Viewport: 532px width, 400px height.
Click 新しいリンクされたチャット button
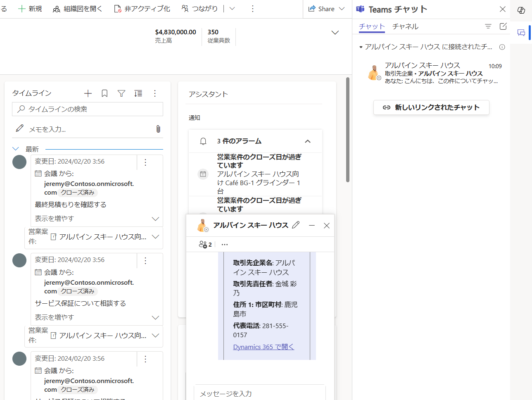pyautogui.click(x=431, y=107)
